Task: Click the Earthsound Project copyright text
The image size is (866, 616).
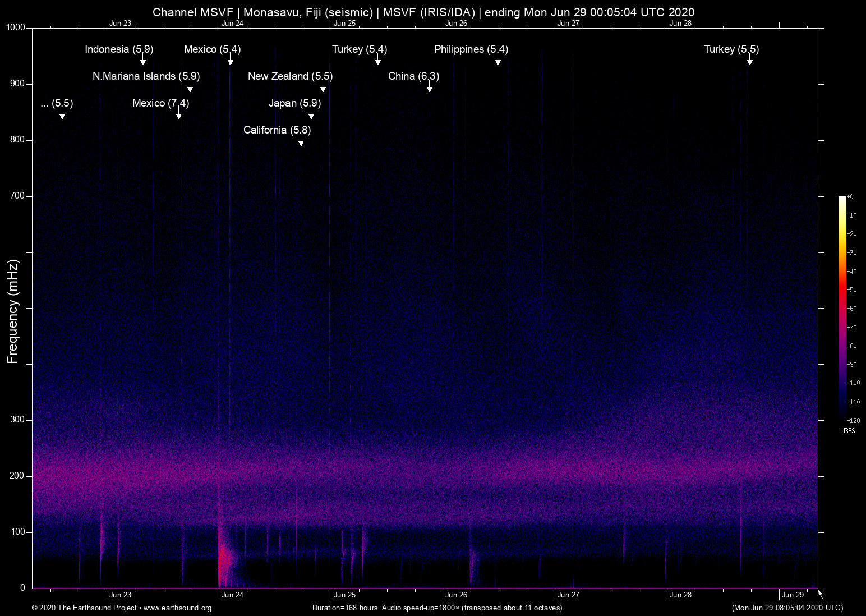Action: (84, 608)
